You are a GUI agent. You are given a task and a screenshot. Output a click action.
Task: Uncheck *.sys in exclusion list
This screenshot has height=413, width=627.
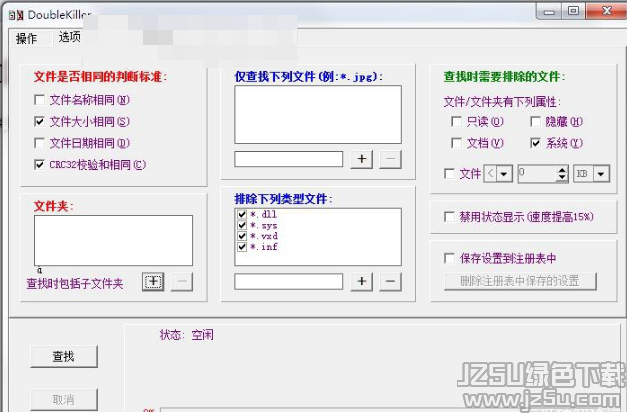point(242,225)
